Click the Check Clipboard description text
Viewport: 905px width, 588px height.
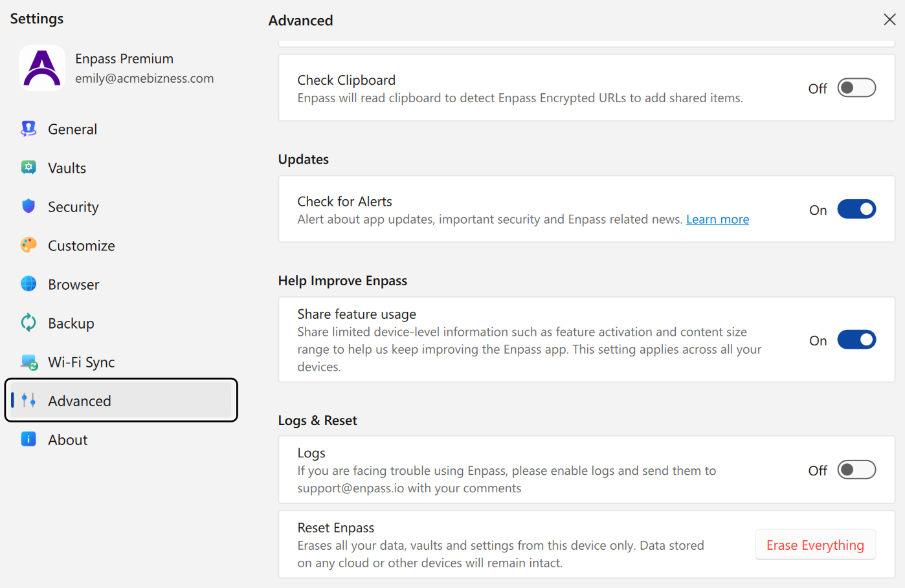[520, 98]
